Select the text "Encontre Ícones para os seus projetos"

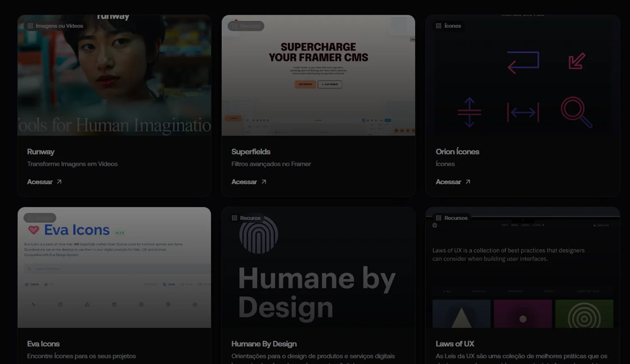point(81,356)
